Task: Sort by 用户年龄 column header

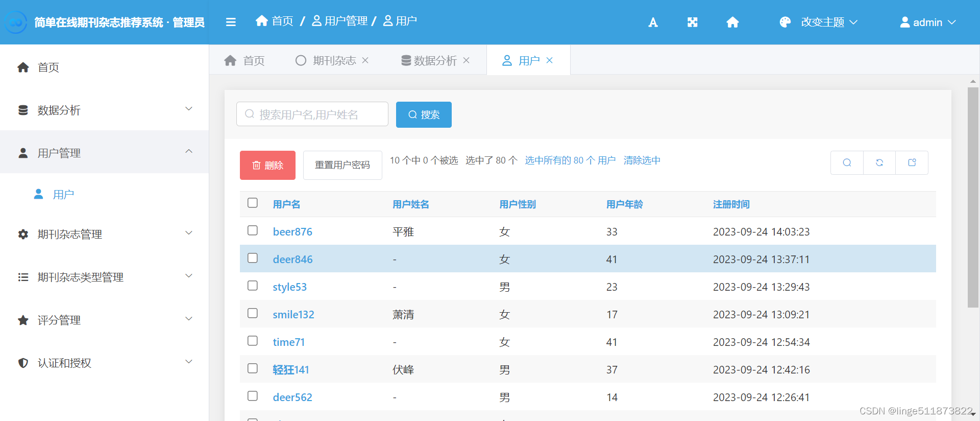Action: 624,204
